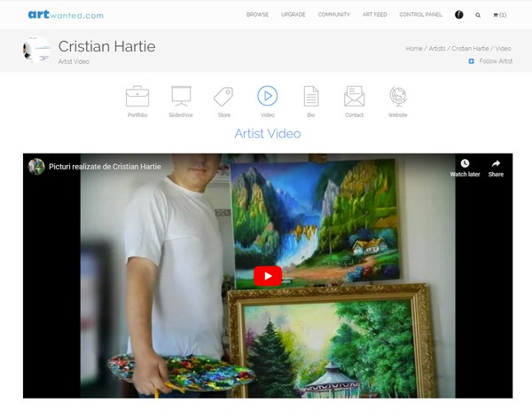Open the search magnifier icon

tap(478, 15)
